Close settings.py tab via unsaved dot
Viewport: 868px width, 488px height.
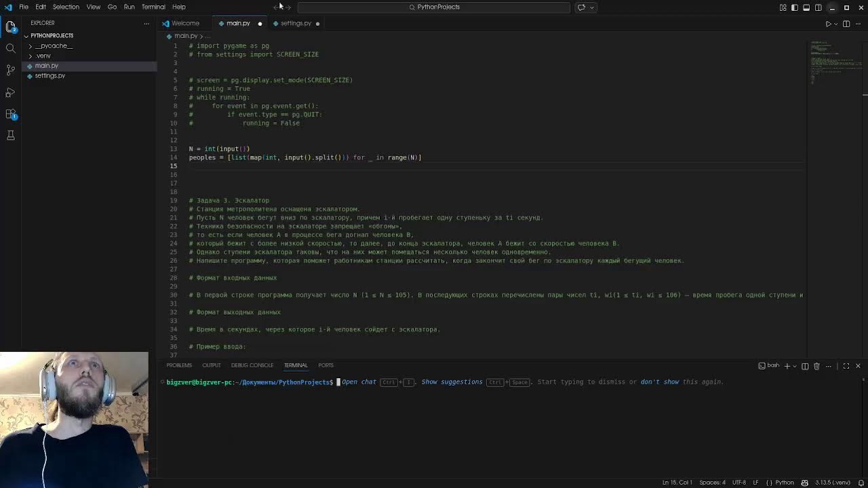(317, 24)
